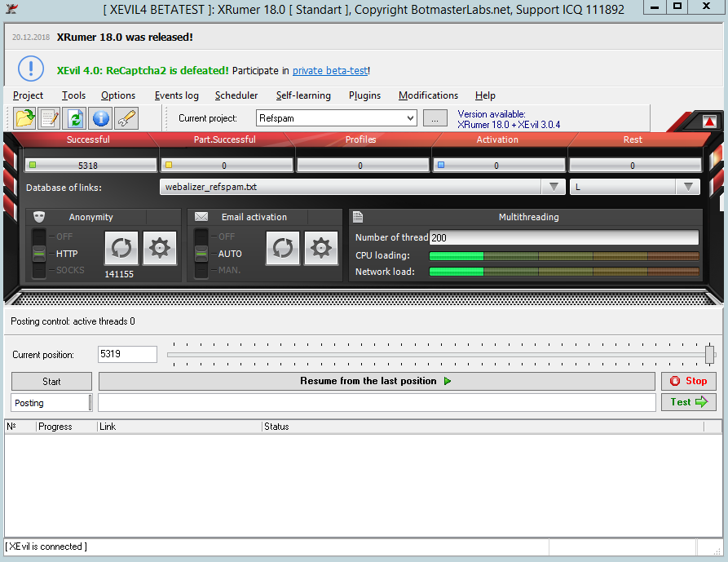Open the Scheduler menu

pos(236,95)
